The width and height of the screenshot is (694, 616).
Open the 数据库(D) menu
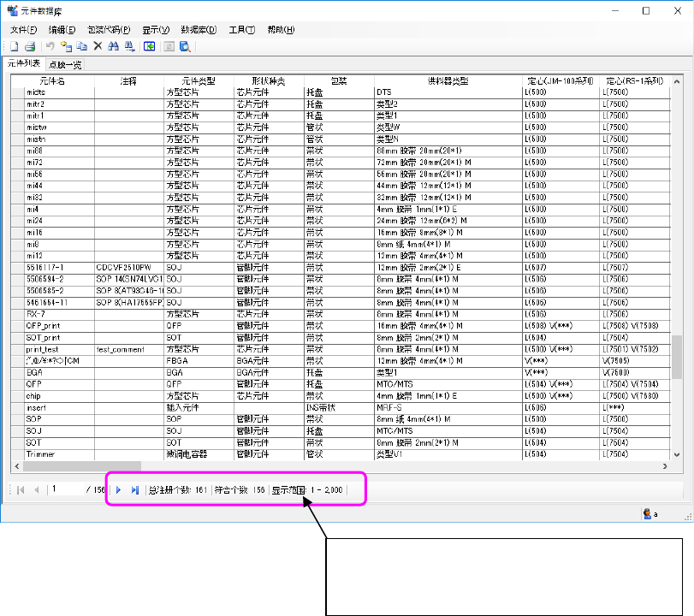click(x=199, y=30)
